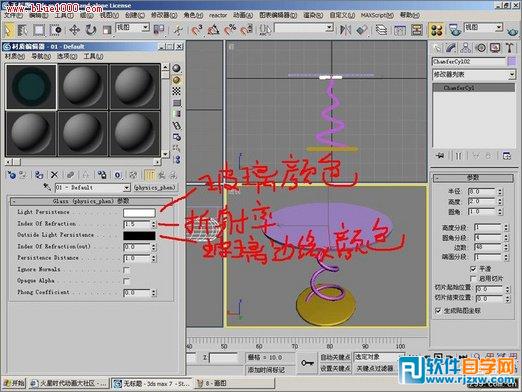This screenshot has height=392, width=522.
Task: Toggle checkered Background icon in Material Editor
Action: pyautogui.click(x=177, y=91)
